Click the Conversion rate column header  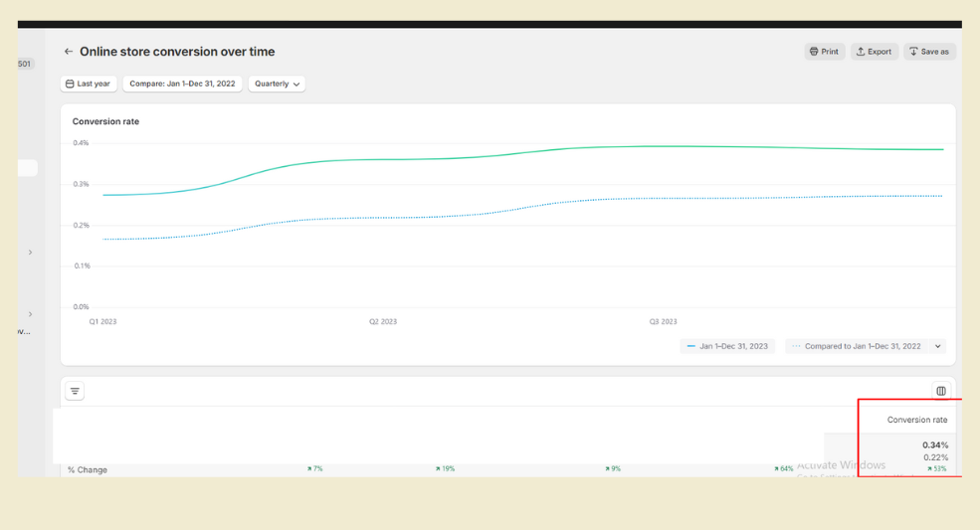916,420
